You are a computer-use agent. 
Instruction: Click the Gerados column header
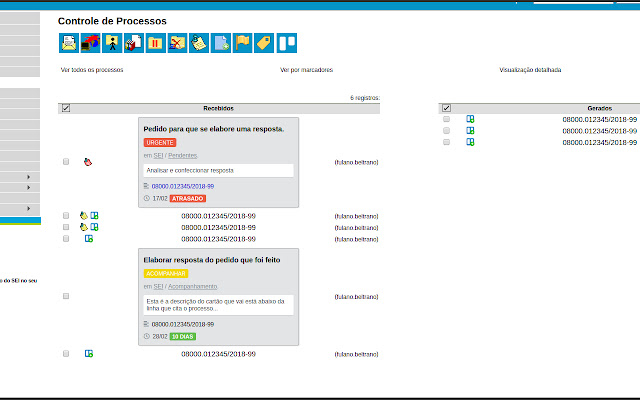pyautogui.click(x=600, y=108)
